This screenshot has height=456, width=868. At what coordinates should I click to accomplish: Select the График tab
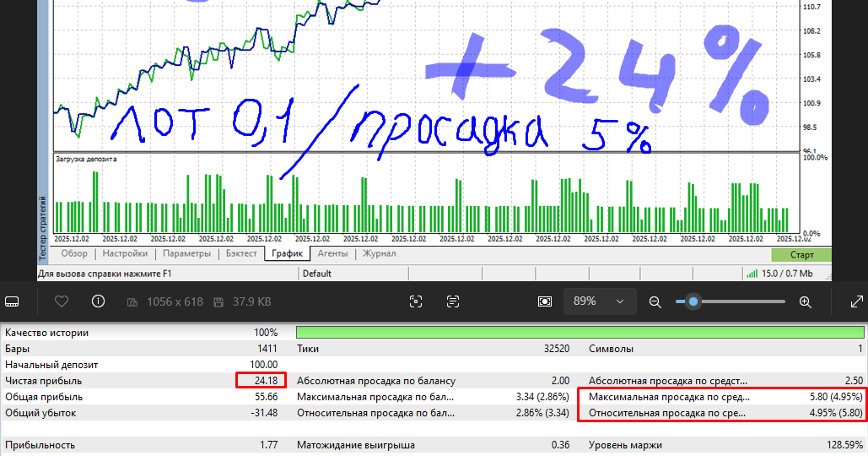[x=288, y=253]
